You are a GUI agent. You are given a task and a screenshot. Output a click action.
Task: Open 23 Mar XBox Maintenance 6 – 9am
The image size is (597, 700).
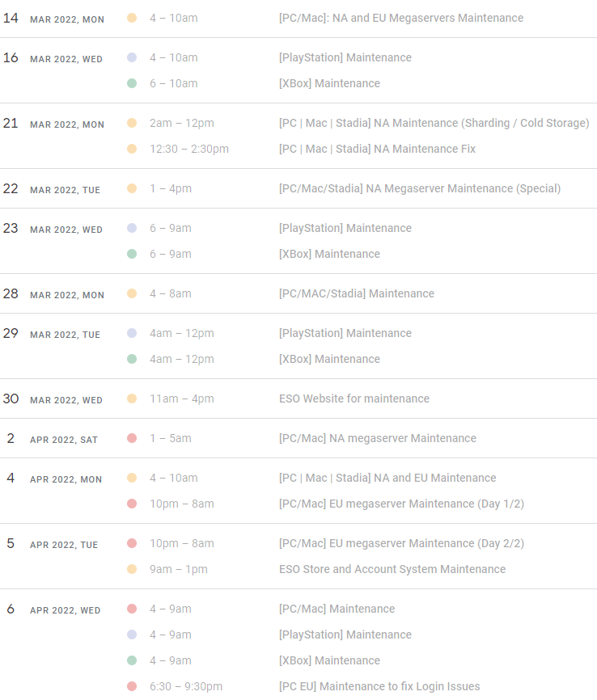point(329,254)
